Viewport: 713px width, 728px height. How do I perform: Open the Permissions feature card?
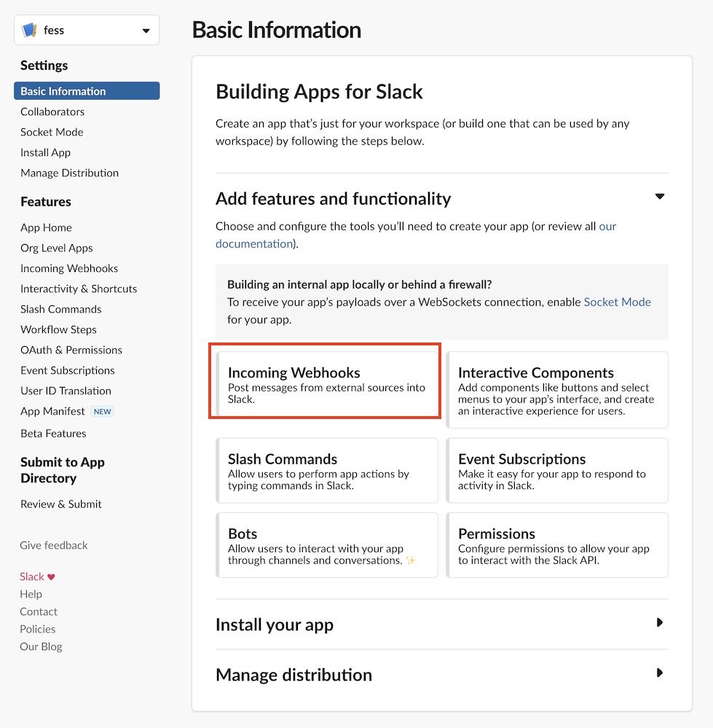click(x=557, y=545)
